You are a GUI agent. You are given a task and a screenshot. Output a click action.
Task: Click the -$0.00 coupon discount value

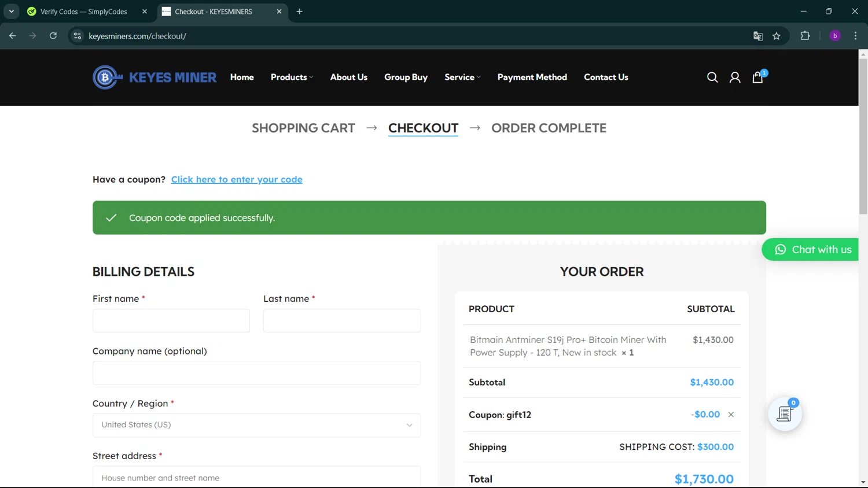[x=705, y=415]
